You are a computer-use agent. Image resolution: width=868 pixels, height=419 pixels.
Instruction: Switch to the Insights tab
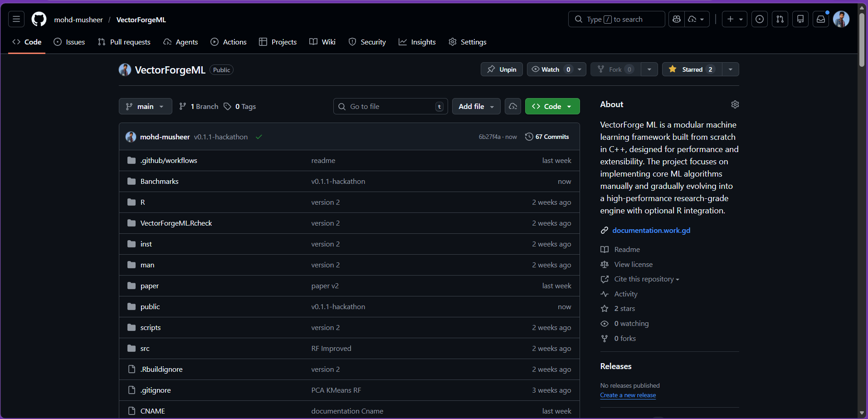(417, 42)
